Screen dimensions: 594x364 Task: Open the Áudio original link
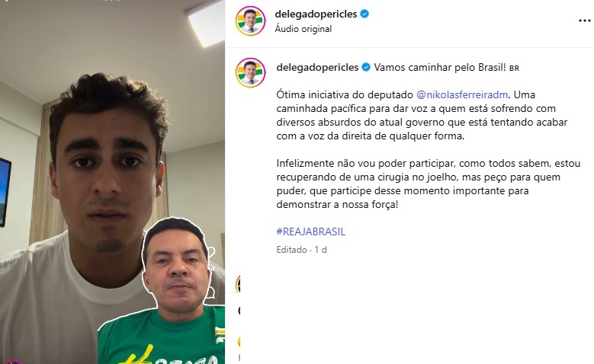303,29
